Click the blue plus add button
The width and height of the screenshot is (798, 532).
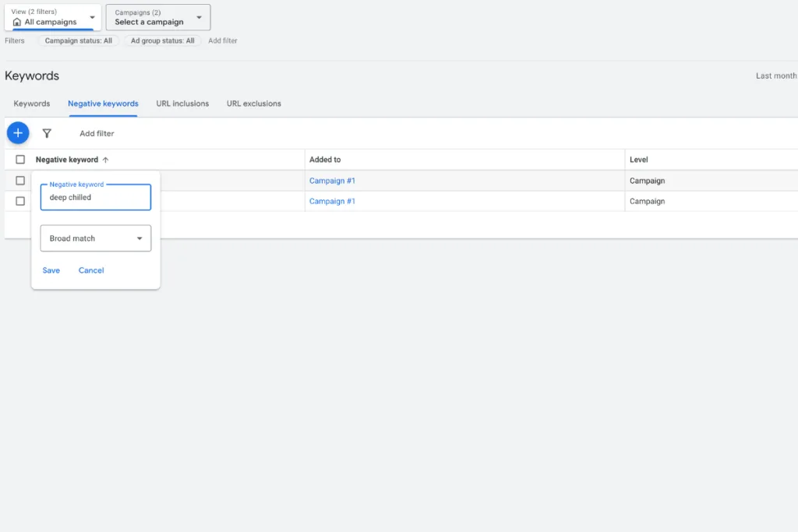(18, 133)
